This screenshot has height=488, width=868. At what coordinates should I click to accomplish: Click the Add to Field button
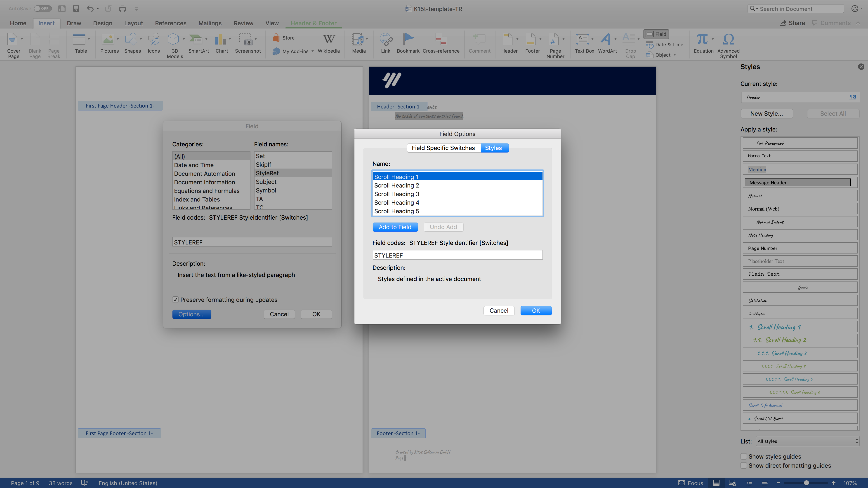click(x=395, y=227)
